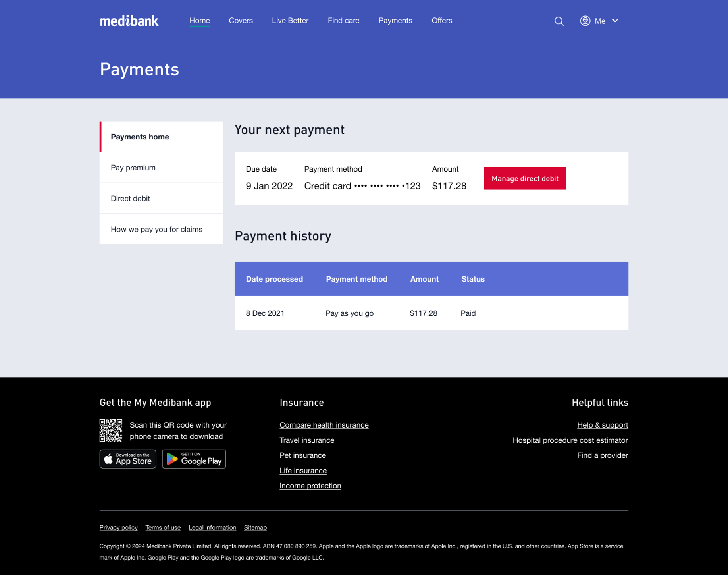Open How we pay you for claims
This screenshot has width=728, height=575.
coord(156,229)
